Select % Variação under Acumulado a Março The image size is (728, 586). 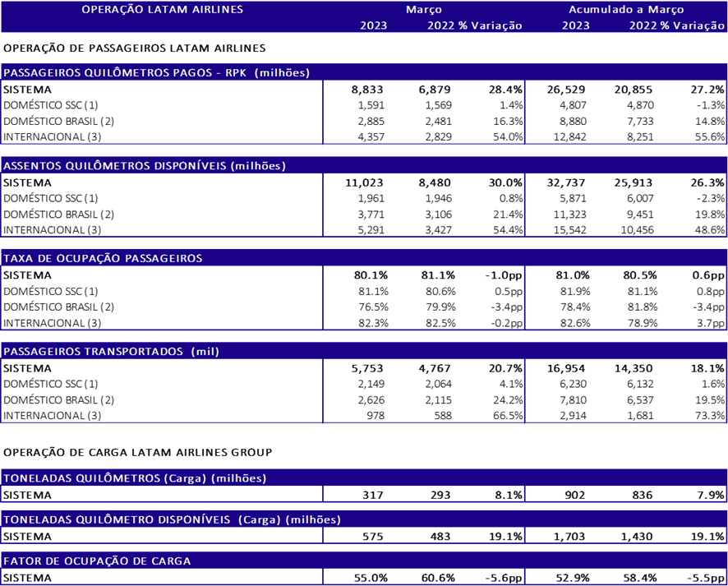tap(693, 25)
